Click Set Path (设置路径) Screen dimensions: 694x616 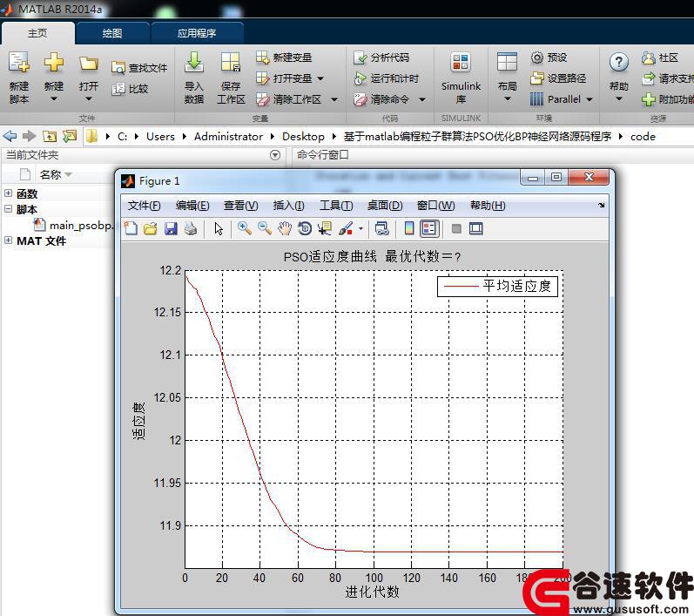(558, 78)
